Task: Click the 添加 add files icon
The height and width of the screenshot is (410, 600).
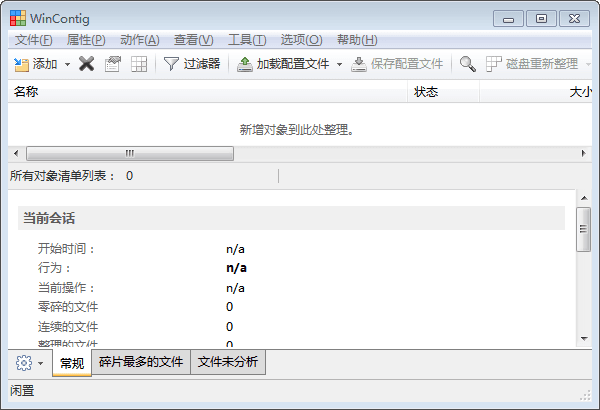Action: click(x=21, y=64)
